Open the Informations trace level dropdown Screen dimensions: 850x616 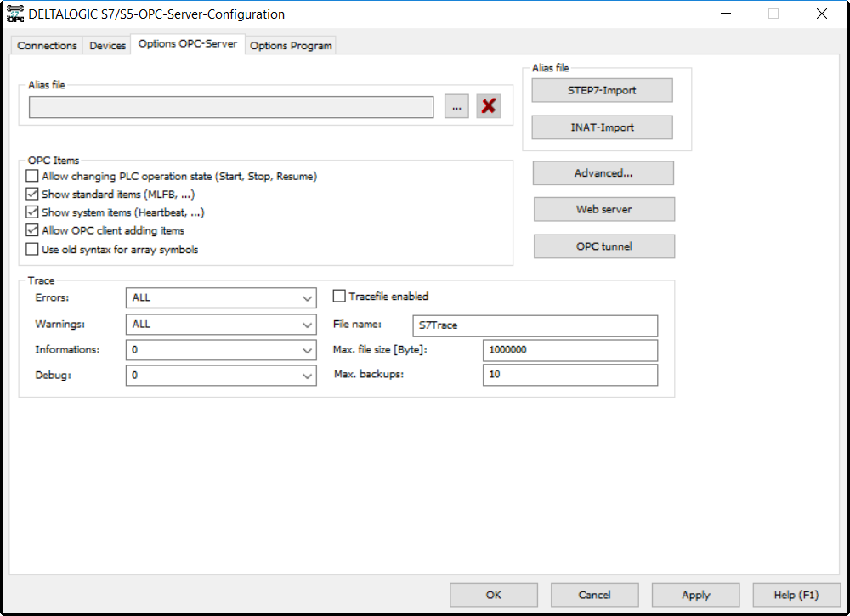coord(221,350)
